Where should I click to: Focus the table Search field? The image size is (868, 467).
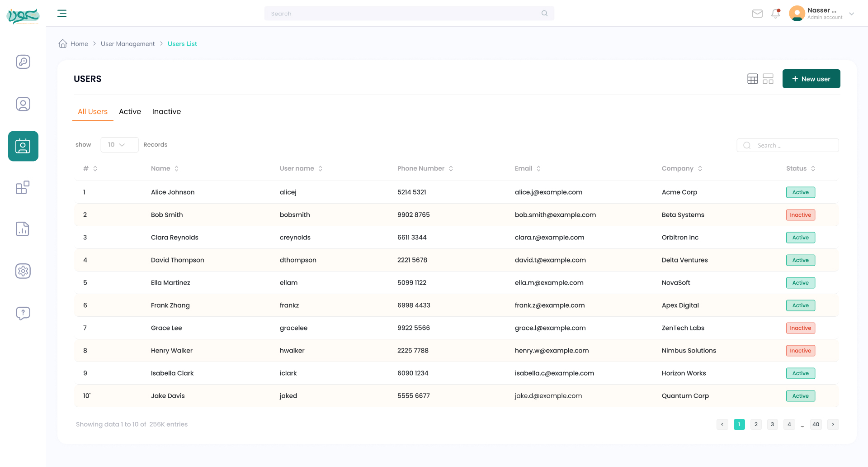coord(788,145)
